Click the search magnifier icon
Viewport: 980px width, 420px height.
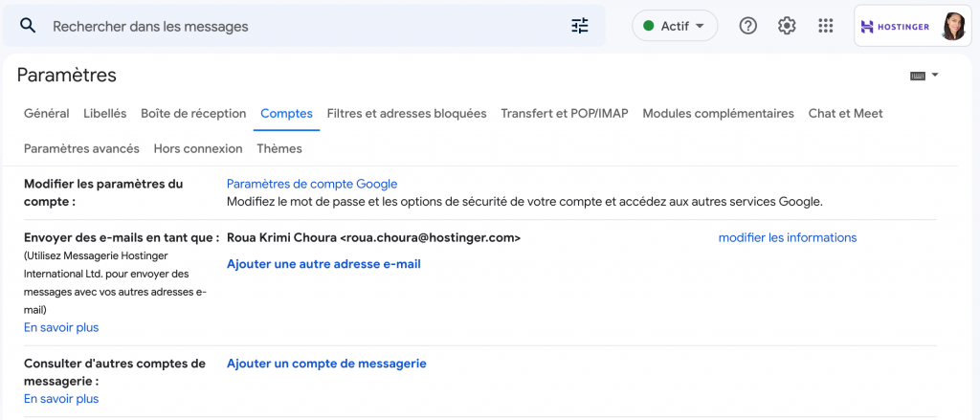point(28,26)
